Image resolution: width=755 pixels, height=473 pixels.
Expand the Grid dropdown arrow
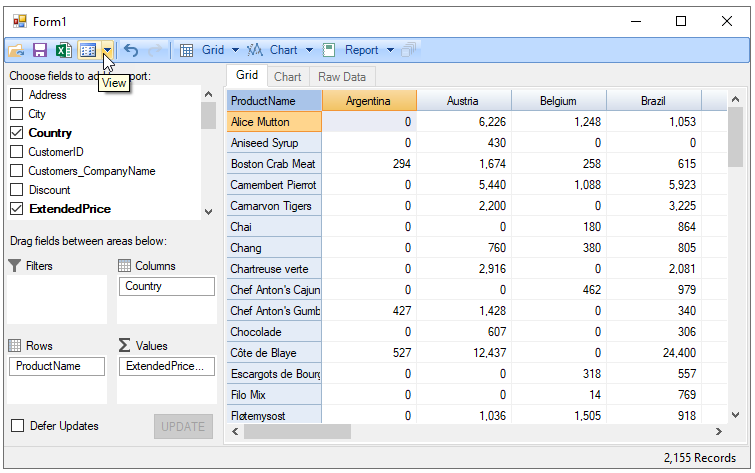[x=235, y=50]
